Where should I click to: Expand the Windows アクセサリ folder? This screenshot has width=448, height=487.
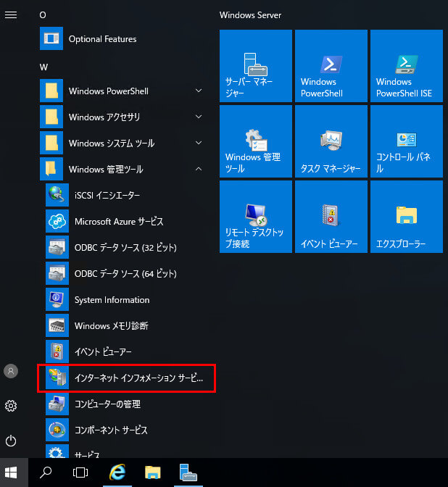[123, 117]
